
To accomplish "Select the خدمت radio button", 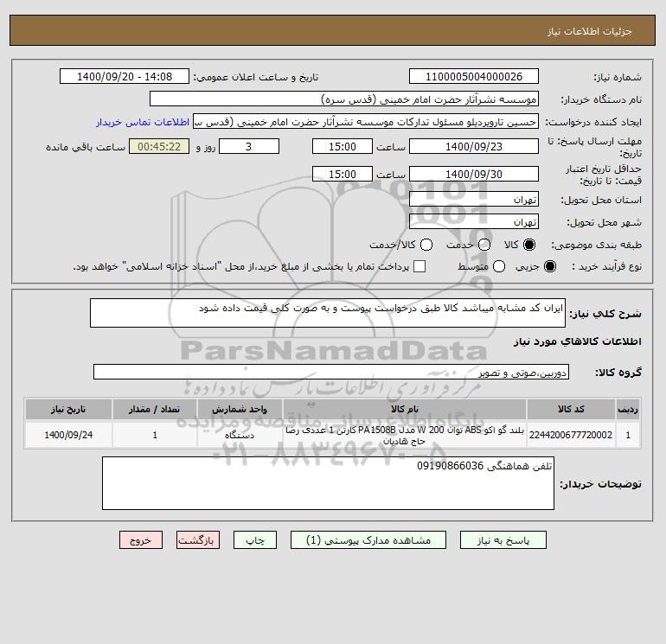I will (484, 245).
